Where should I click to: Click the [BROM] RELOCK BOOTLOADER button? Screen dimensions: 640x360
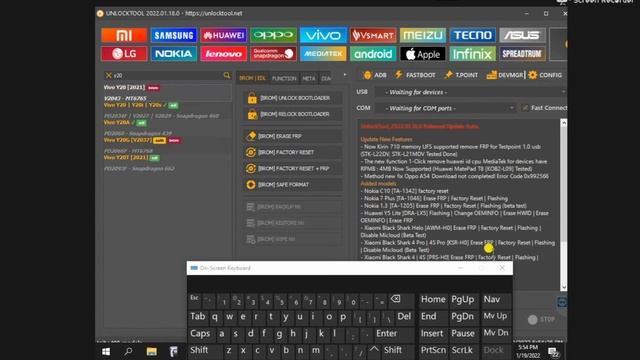293,114
